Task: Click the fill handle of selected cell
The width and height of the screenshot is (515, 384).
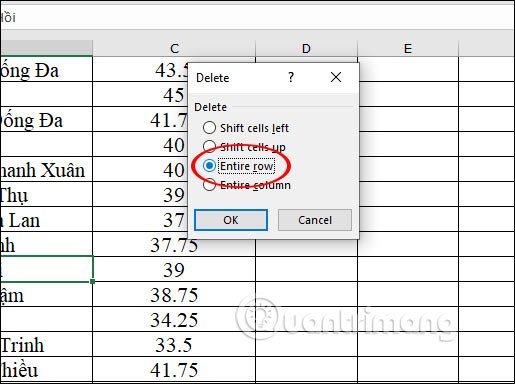Action: coord(92,282)
